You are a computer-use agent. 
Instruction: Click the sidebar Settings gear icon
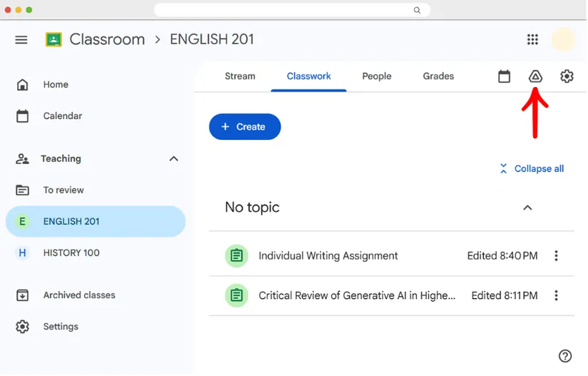tap(23, 327)
